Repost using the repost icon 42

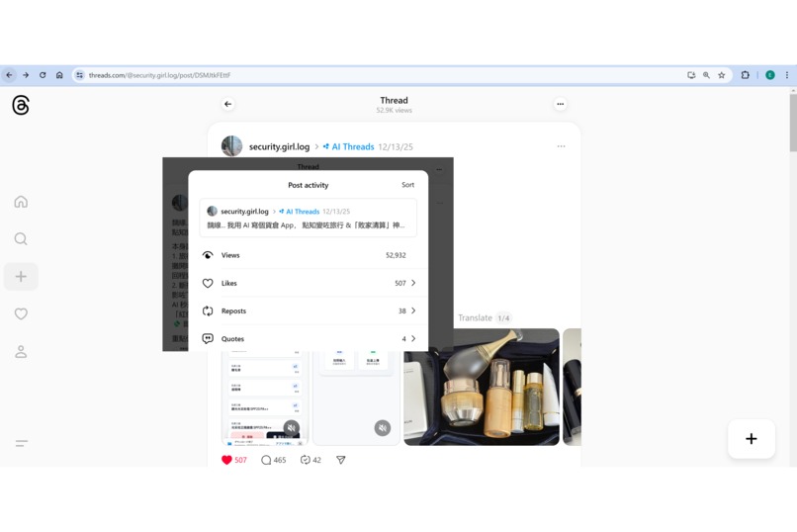[310, 460]
